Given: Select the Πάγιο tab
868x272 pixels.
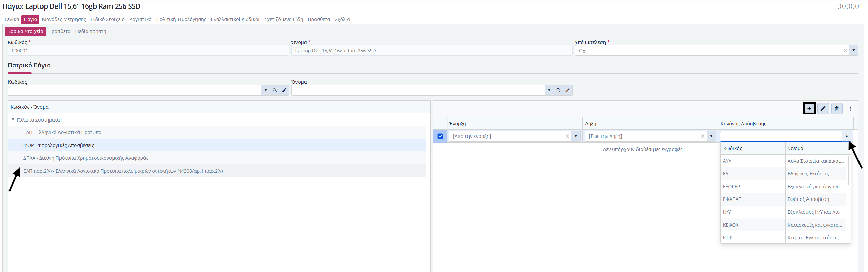Looking at the screenshot, I should click(31, 19).
